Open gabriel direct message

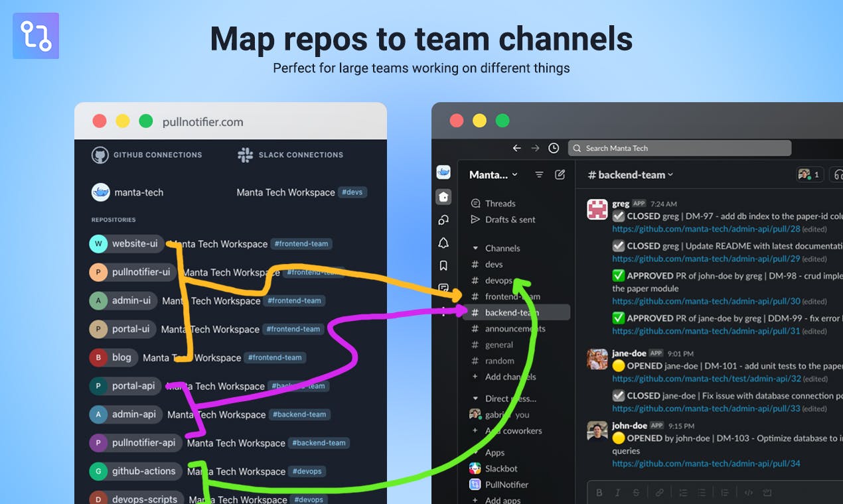pyautogui.click(x=500, y=414)
